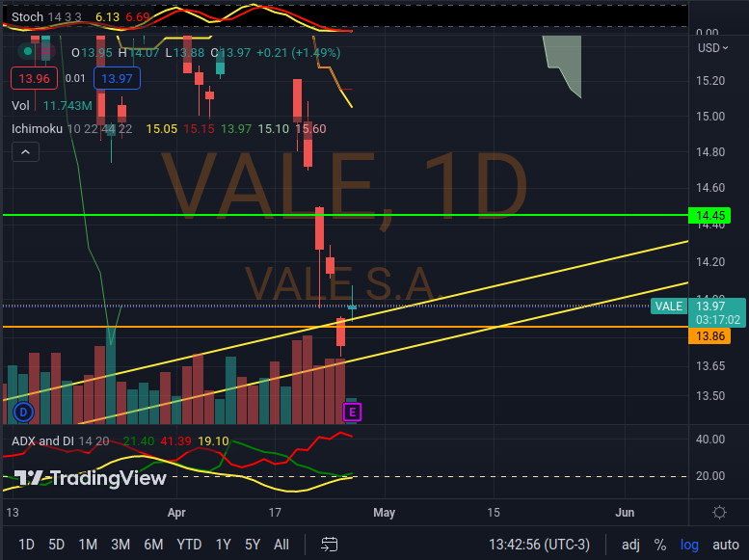749x560 pixels.
Task: Click the Stoch value 6.13
Action: (107, 17)
